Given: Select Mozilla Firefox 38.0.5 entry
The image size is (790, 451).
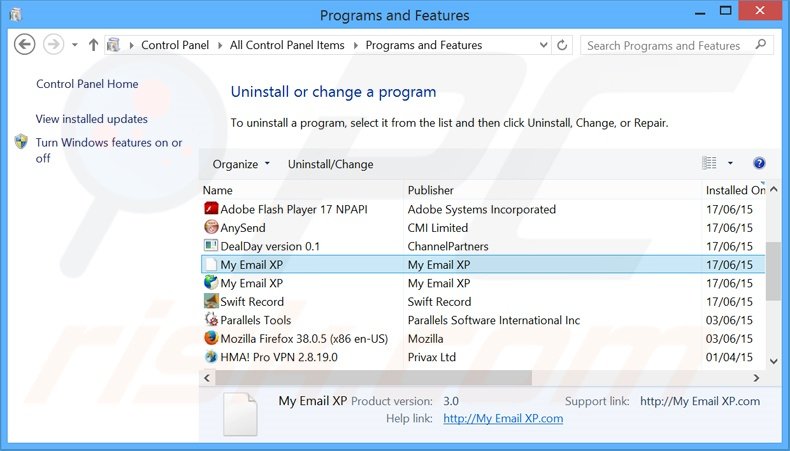Looking at the screenshot, I should pyautogui.click(x=304, y=339).
